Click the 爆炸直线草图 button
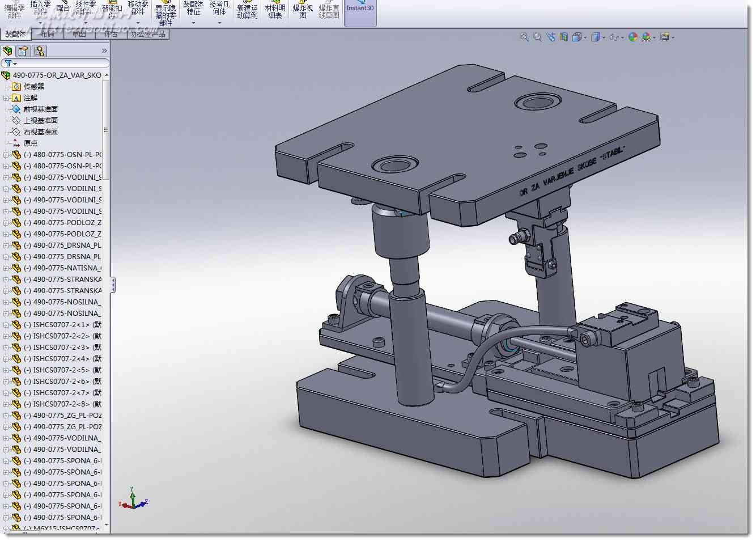This screenshot has height=542, width=756. coord(329,10)
